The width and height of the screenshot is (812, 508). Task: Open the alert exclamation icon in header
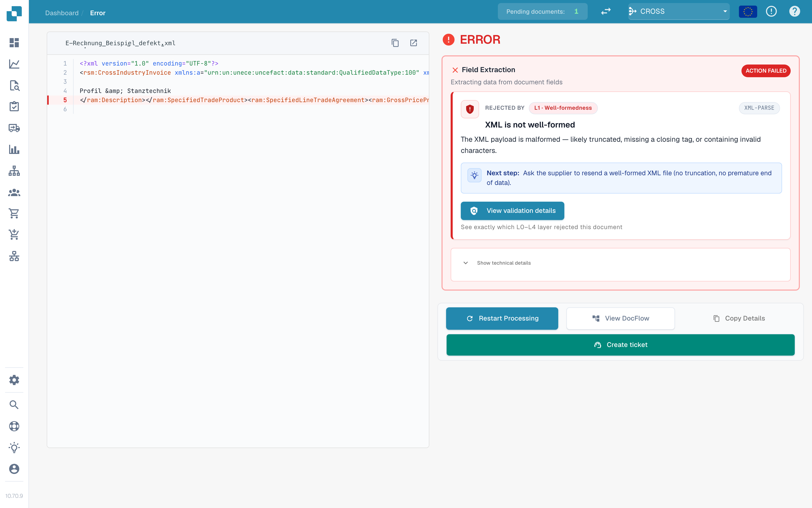771,11
